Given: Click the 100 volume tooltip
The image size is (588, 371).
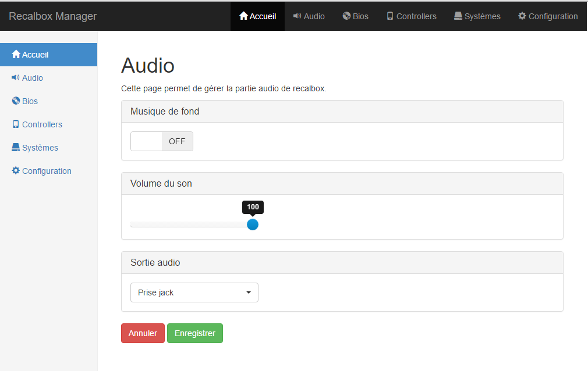Looking at the screenshot, I should (253, 207).
